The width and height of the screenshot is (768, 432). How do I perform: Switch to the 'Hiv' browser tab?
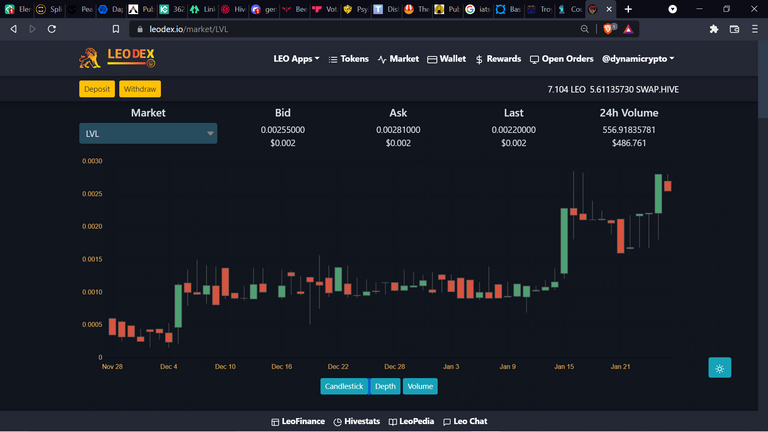(x=233, y=9)
